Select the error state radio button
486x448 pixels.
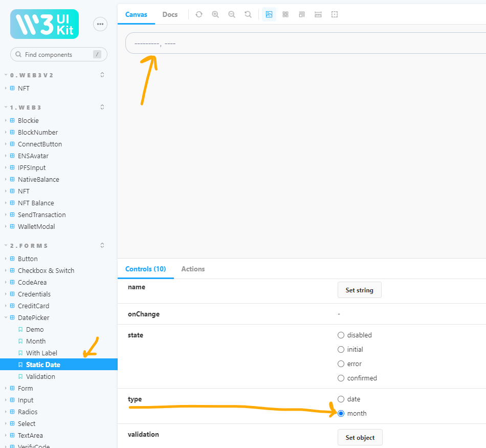[341, 364]
